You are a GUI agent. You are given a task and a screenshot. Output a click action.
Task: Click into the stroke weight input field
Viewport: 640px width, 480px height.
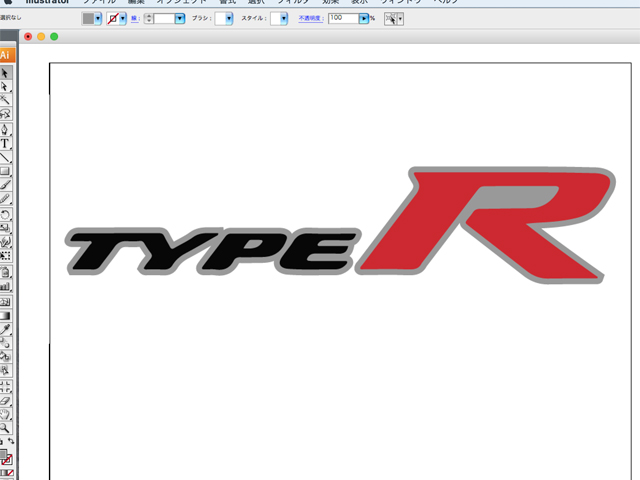164,19
